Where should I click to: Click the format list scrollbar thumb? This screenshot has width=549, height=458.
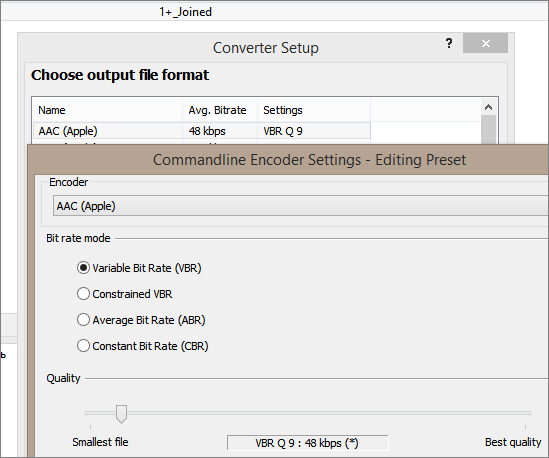coord(488,130)
